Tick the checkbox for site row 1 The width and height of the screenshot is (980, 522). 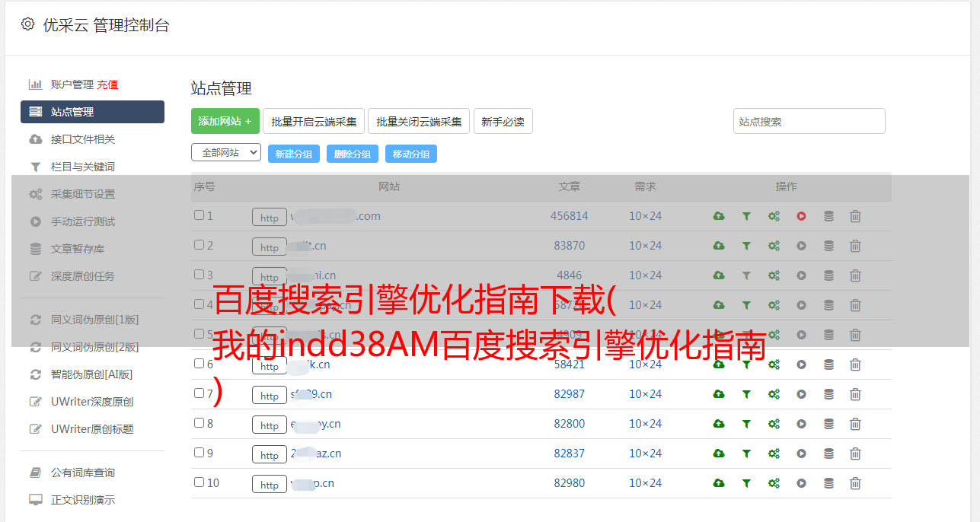click(x=199, y=215)
